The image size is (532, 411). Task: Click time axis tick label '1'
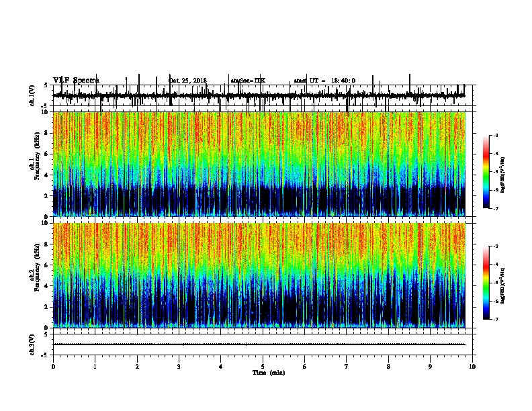[x=95, y=367]
